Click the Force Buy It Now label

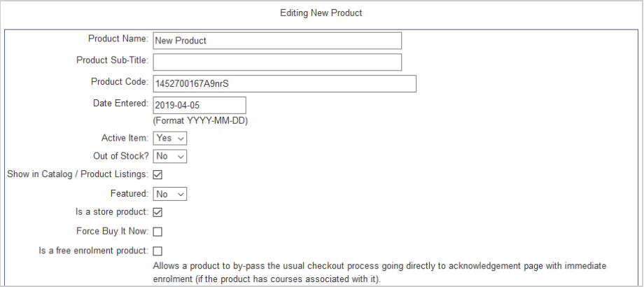click(113, 231)
